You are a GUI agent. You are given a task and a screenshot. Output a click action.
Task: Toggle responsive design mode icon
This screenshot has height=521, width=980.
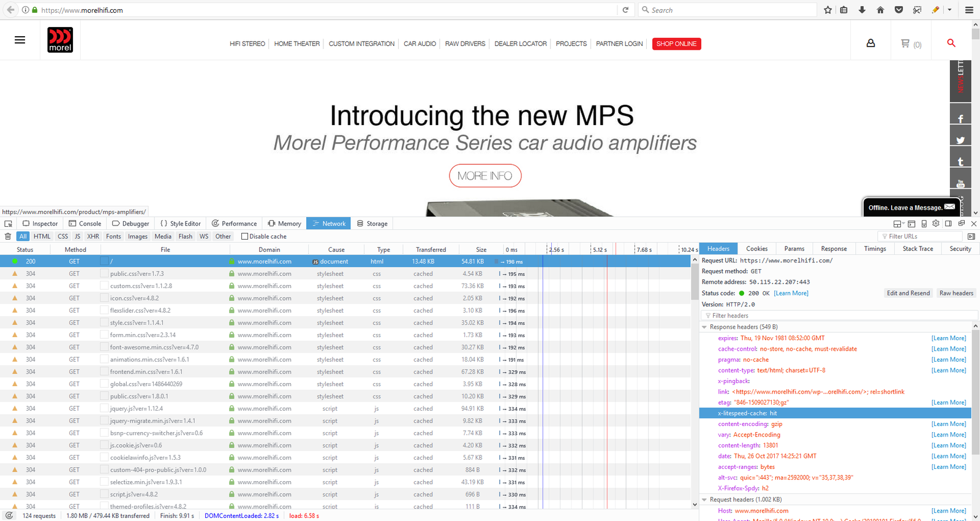(924, 224)
